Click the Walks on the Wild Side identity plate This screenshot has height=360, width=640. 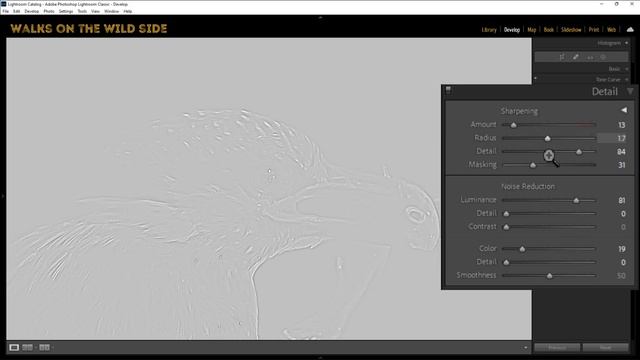click(x=89, y=29)
